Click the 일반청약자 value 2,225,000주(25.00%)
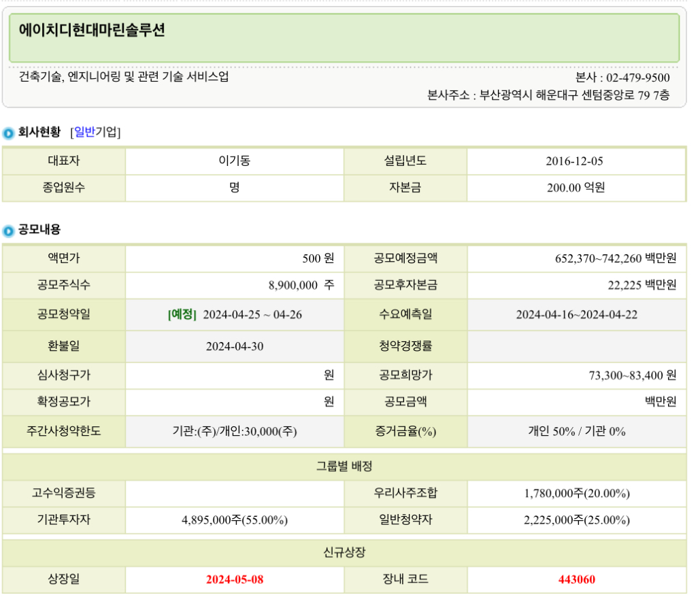The image size is (700, 597). [x=577, y=520]
